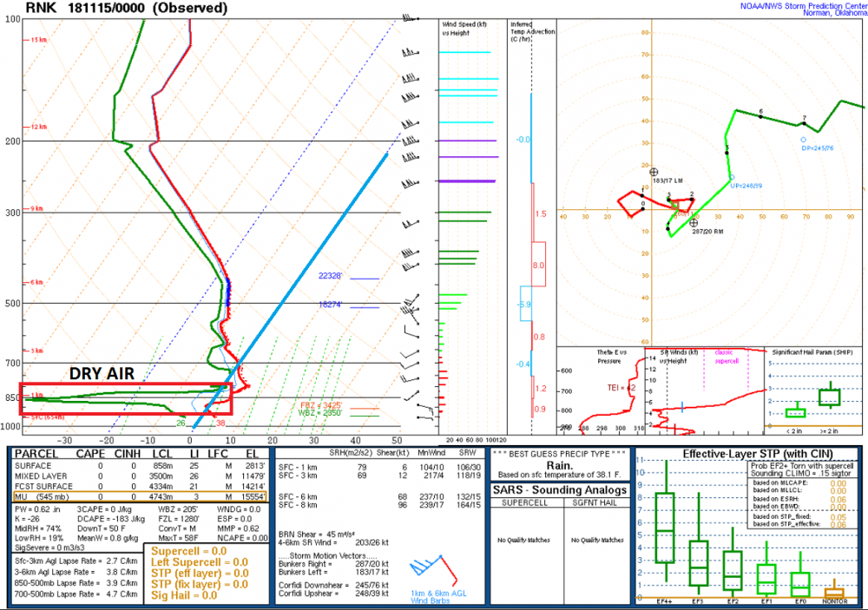This screenshot has height=610, width=868.
Task: Select the MeanW = 0.8 g/kg value
Action: click(108, 538)
